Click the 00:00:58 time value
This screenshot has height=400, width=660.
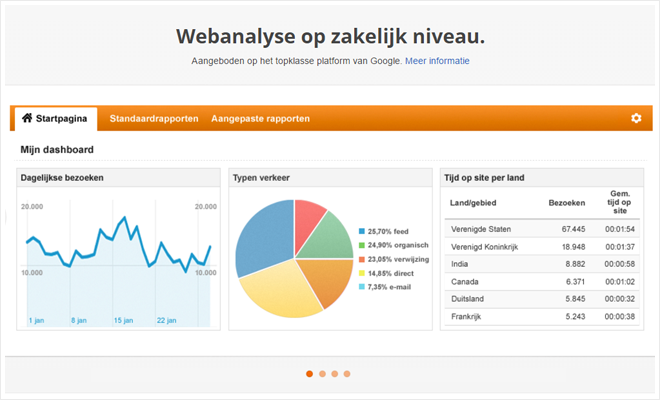coord(620,264)
